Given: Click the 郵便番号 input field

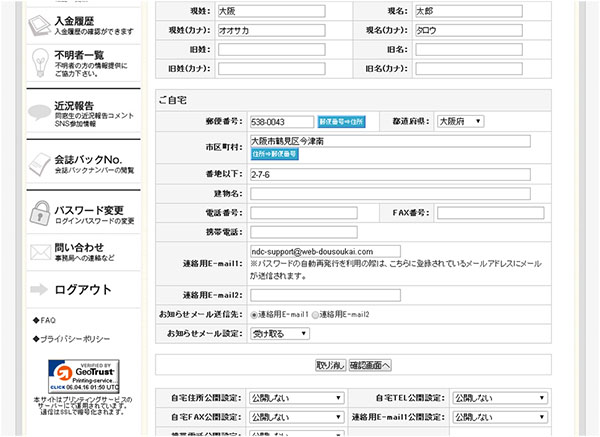Looking at the screenshot, I should tap(281, 121).
